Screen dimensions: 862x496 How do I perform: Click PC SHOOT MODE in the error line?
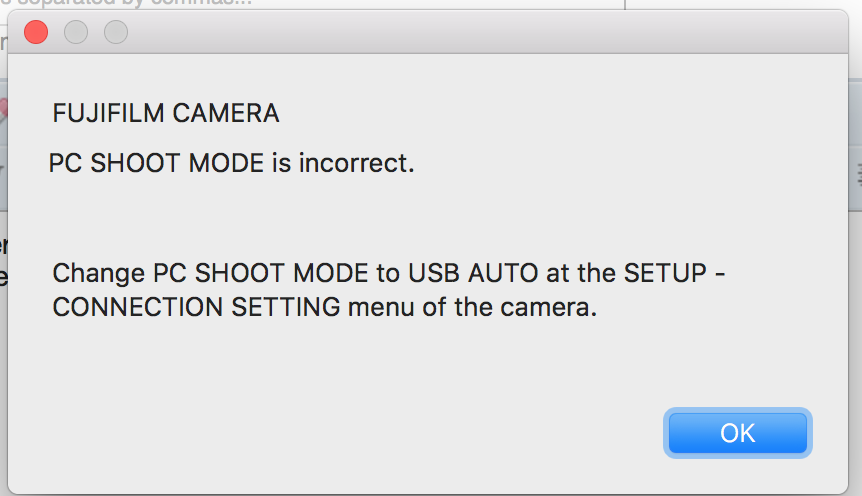coord(156,163)
